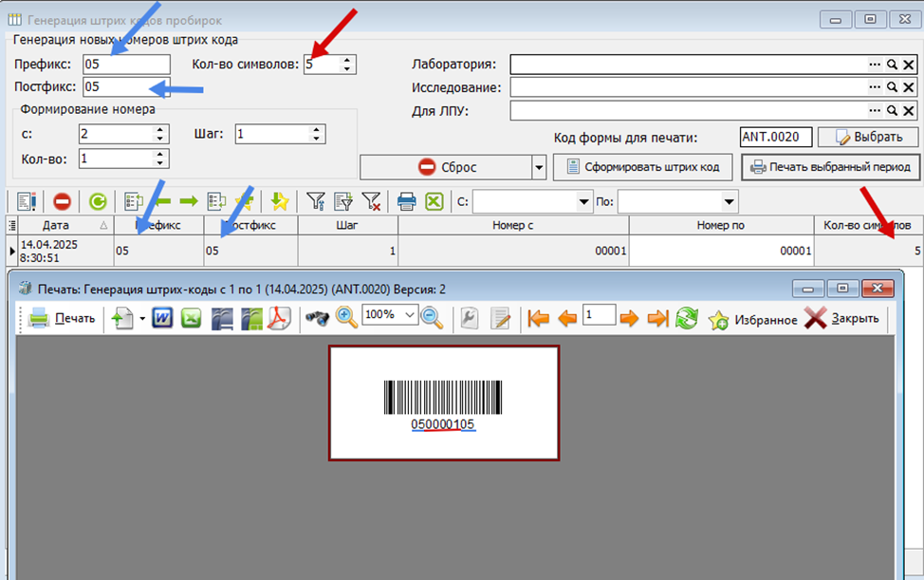Image resolution: width=924 pixels, height=580 pixels.
Task: Click the green Excel export icon in main toolbar
Action: click(x=434, y=201)
